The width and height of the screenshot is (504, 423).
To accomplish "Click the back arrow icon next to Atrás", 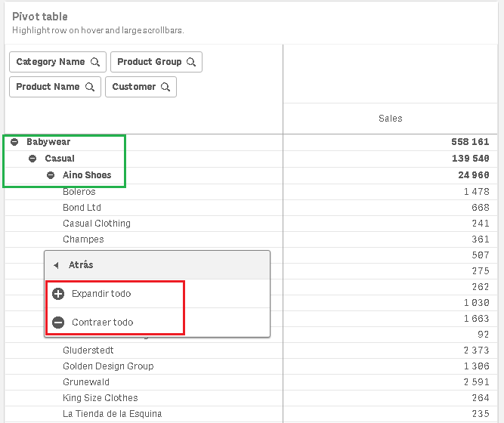I will click(56, 266).
